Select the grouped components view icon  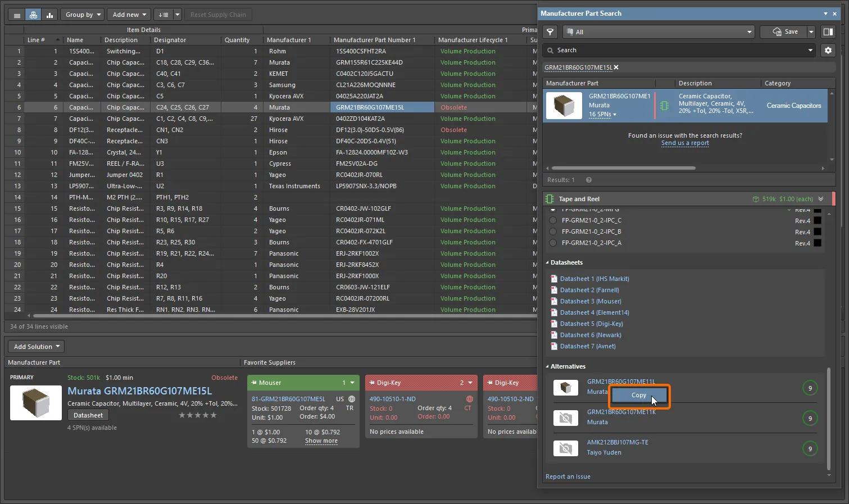pos(33,15)
